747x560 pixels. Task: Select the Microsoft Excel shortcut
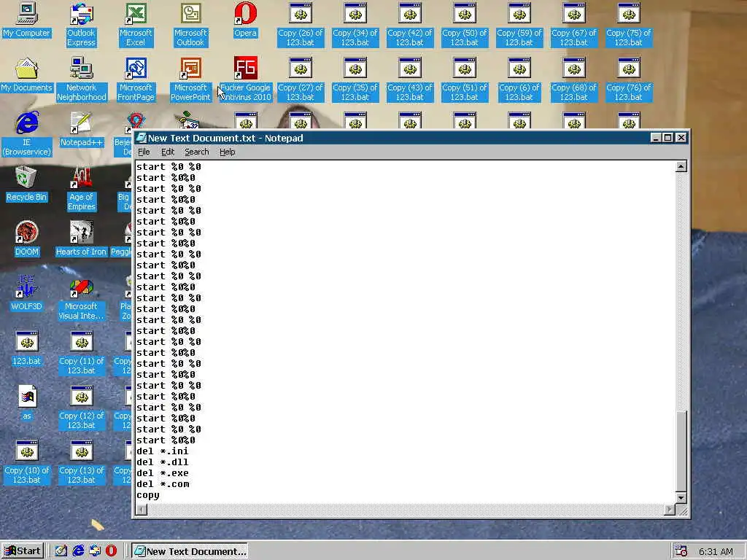coord(136,25)
